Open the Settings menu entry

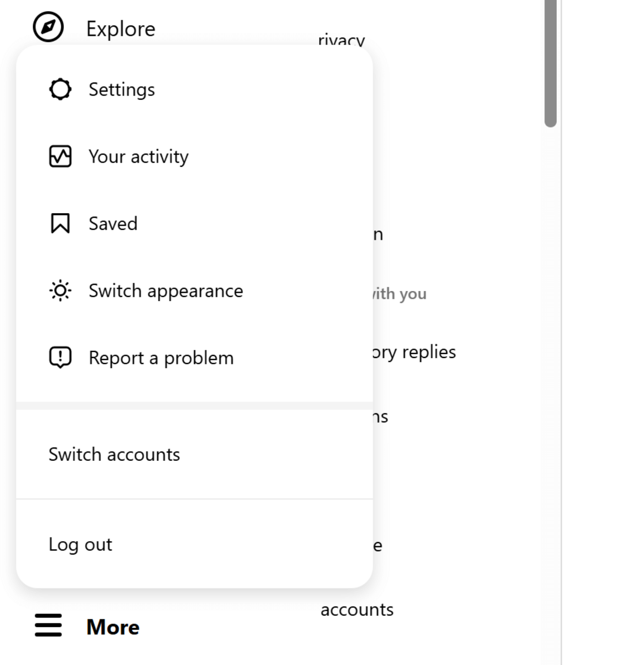pos(122,89)
